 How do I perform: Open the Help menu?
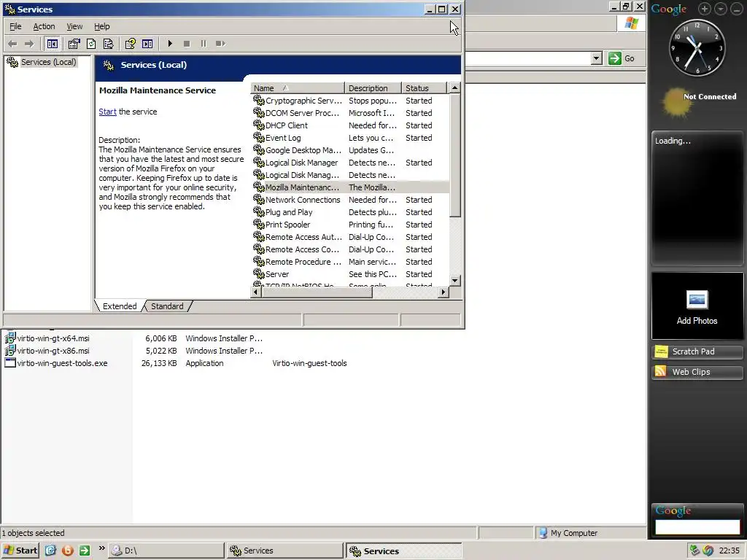(x=101, y=27)
